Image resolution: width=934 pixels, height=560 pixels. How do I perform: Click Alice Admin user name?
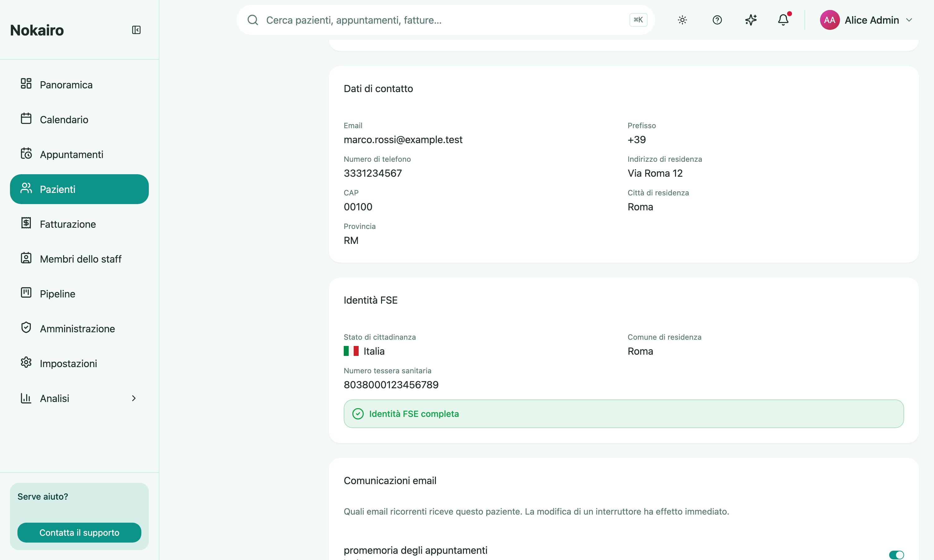tap(871, 20)
